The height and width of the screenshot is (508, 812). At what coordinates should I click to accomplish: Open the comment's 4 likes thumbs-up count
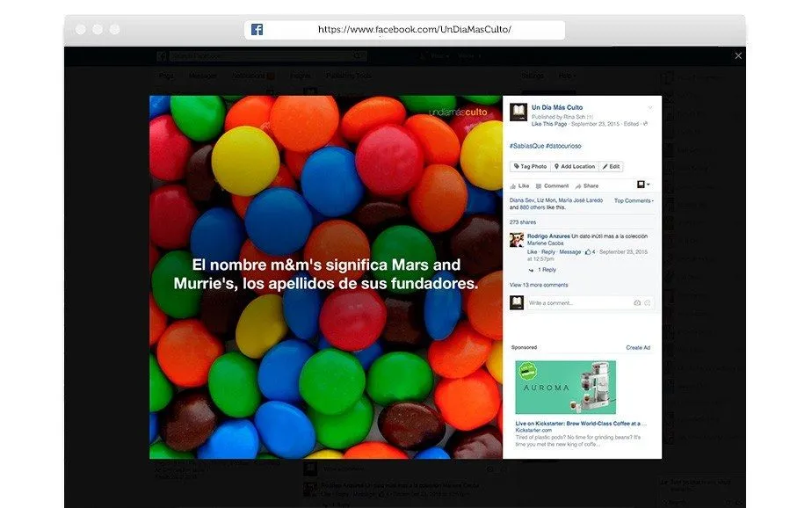point(591,251)
